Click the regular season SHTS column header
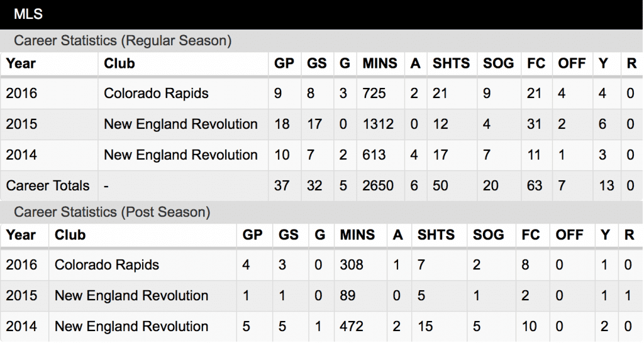 [x=451, y=63]
